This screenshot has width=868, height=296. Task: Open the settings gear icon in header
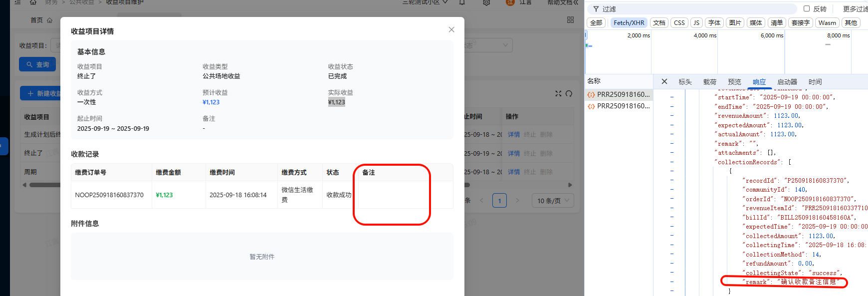coord(486,2)
